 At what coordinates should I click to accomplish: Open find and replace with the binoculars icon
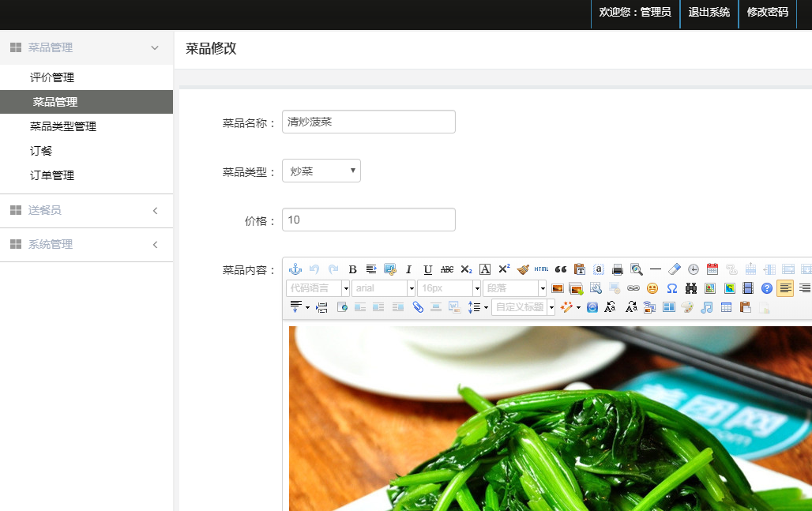[691, 288]
